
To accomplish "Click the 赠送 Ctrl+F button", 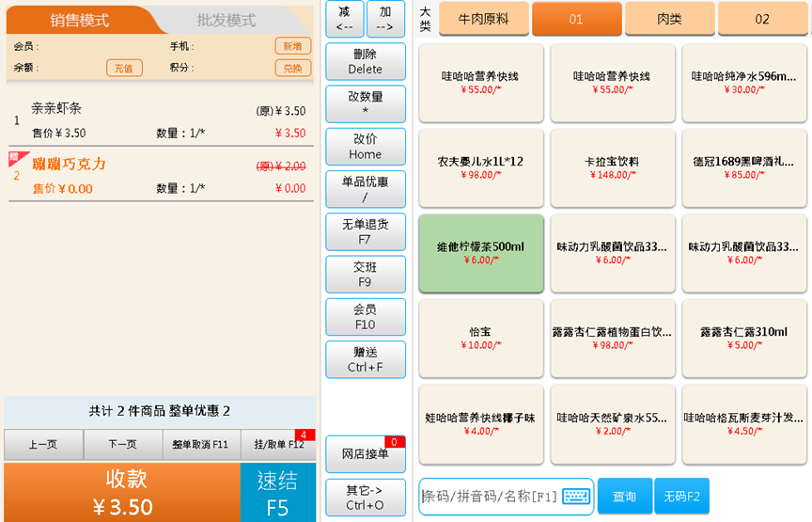I will [365, 359].
